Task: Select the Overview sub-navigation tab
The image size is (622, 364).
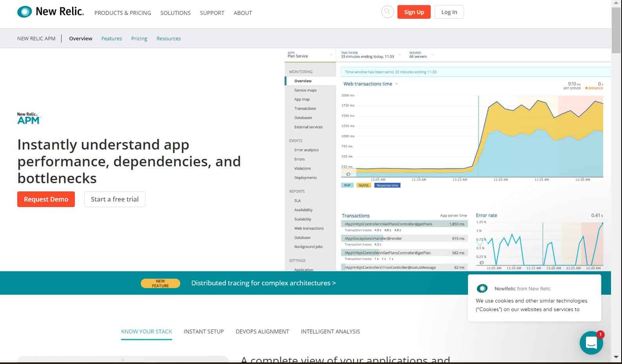Action: point(81,38)
